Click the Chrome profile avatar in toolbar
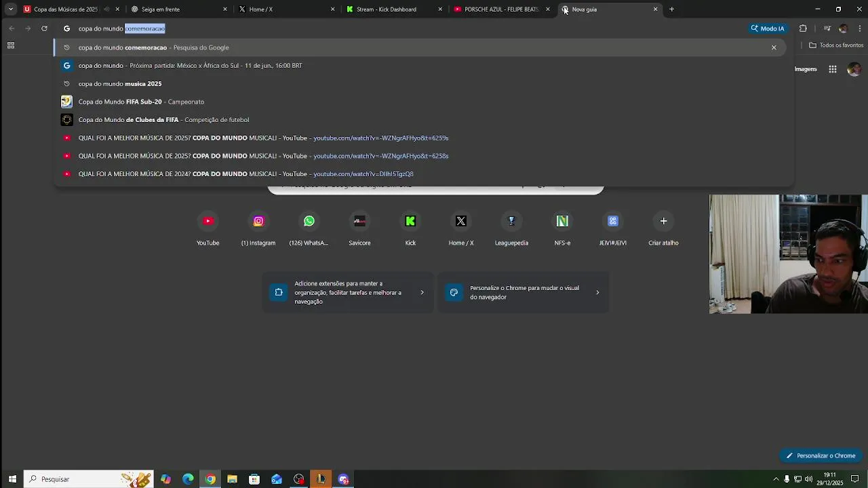The image size is (868, 488). [x=843, y=28]
